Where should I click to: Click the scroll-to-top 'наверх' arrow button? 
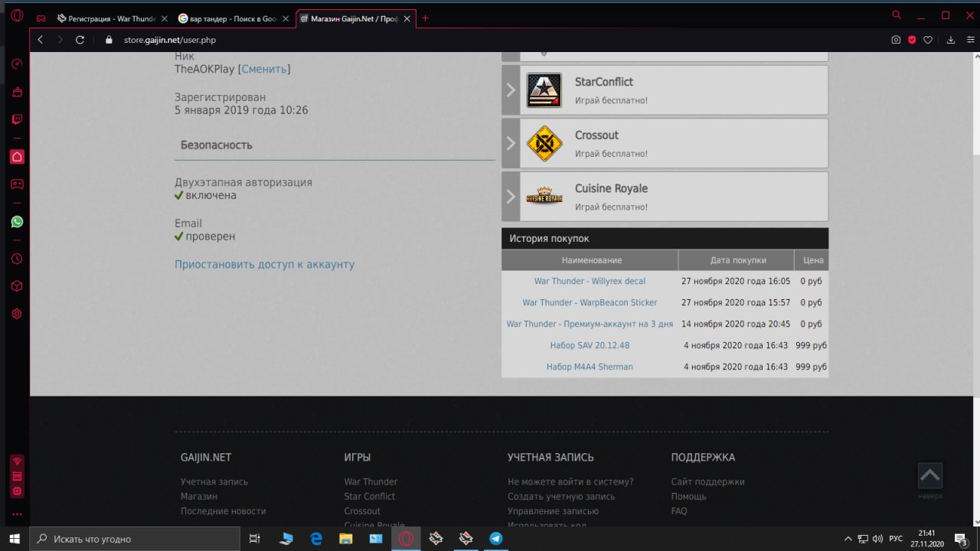930,475
